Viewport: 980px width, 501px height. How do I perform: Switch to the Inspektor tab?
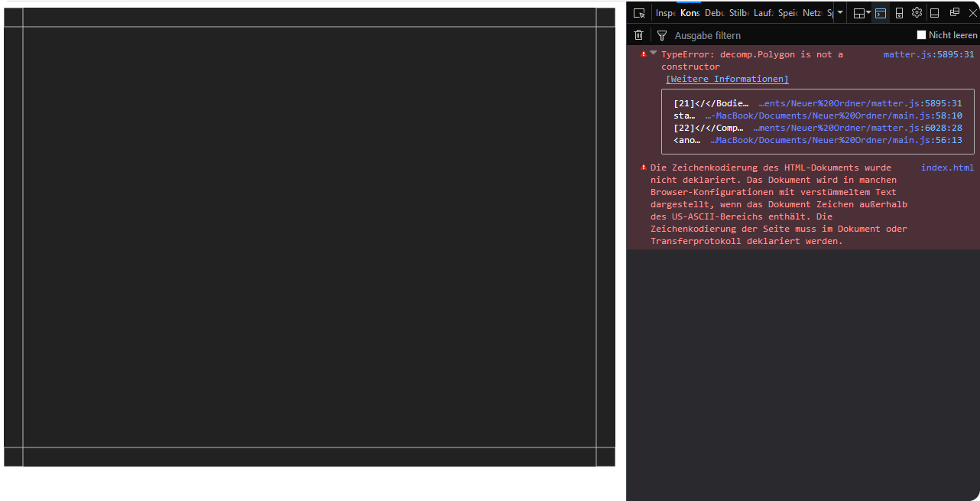(664, 12)
